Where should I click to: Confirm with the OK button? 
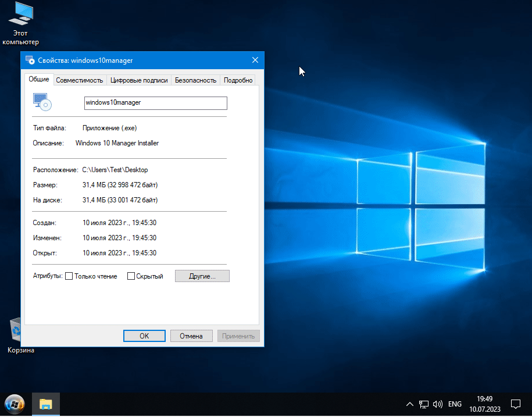point(144,336)
